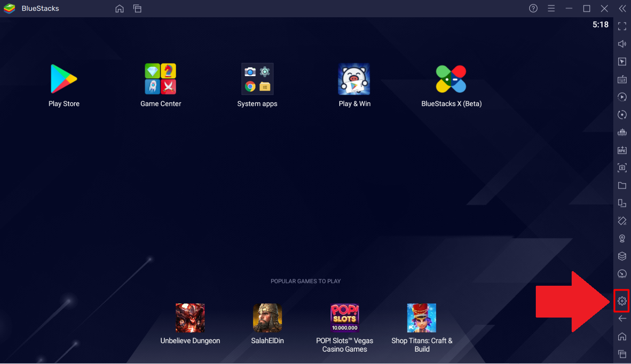Click the Game Center label text
Viewport: 631px width, 364px height.
point(161,104)
